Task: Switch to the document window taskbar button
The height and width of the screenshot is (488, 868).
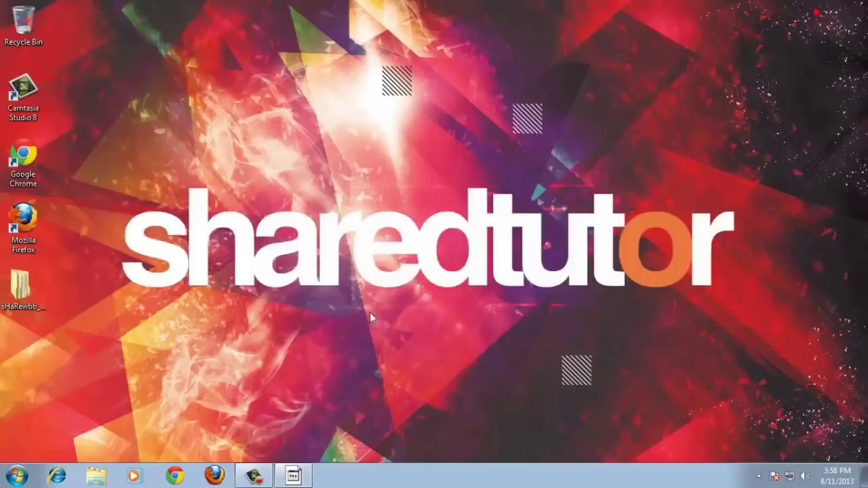Action: click(x=294, y=476)
